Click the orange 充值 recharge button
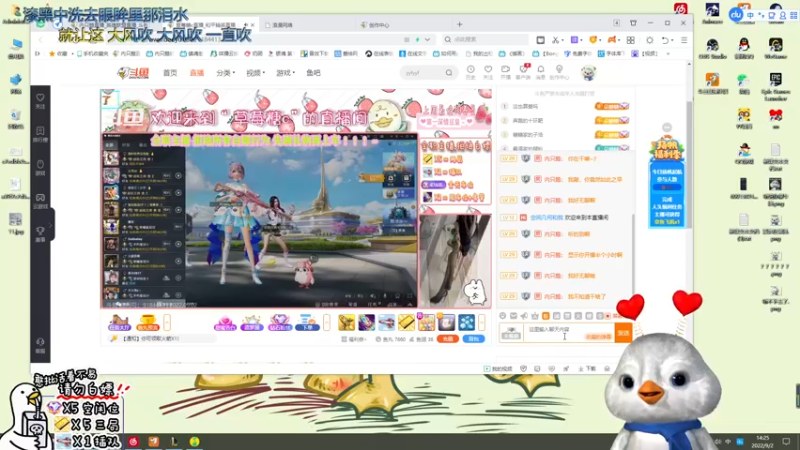 [447, 339]
